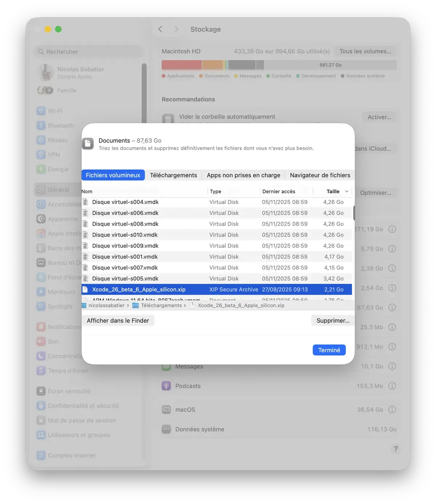The height and width of the screenshot is (504, 436).
Task: Open Notifications settings
Action: (x=64, y=327)
